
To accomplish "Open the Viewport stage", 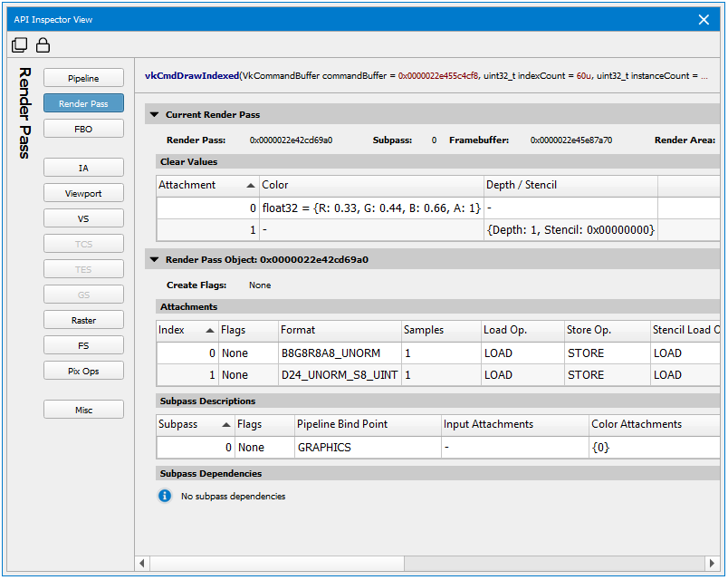I will (83, 194).
